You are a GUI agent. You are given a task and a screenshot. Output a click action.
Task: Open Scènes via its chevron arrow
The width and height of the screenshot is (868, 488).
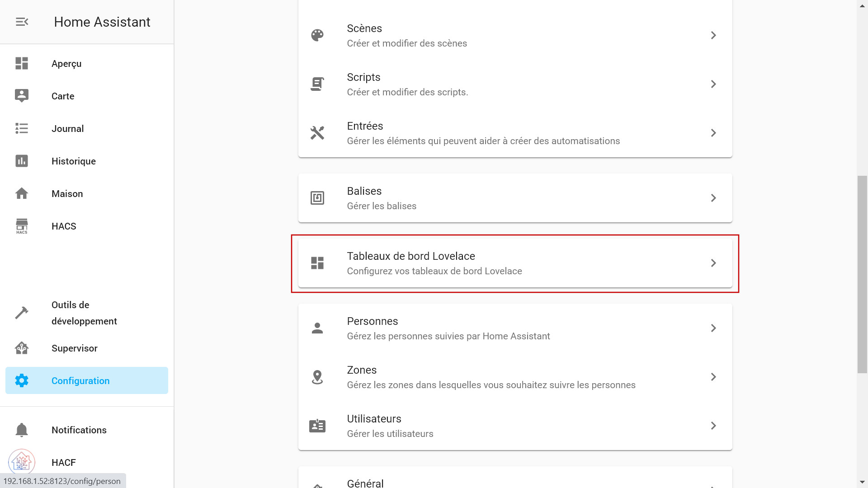click(x=713, y=35)
